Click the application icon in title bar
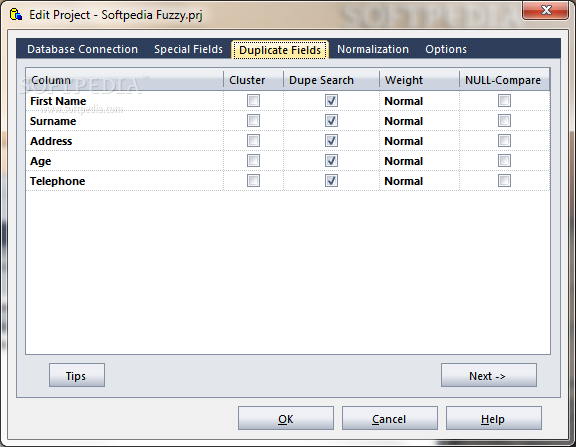 coord(16,15)
